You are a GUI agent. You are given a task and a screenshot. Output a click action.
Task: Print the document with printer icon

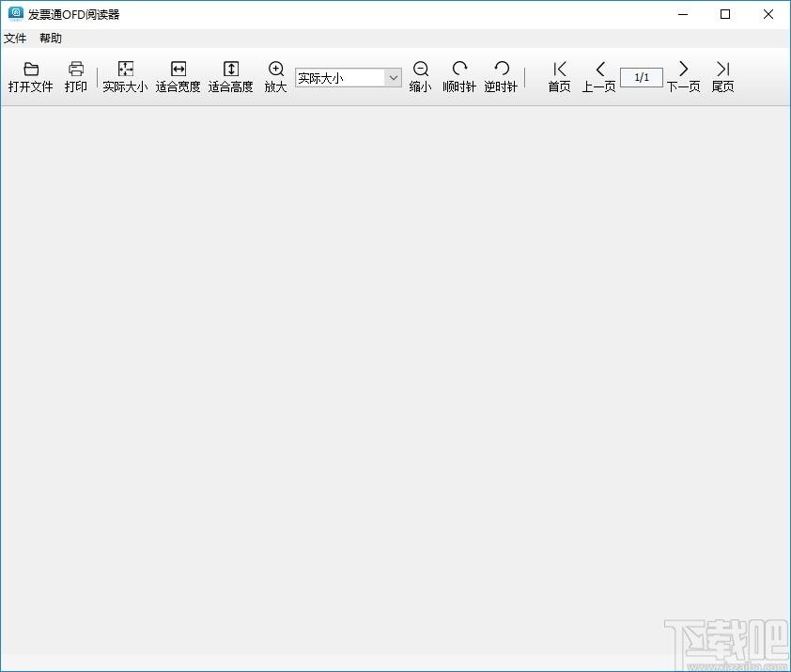tap(76, 69)
